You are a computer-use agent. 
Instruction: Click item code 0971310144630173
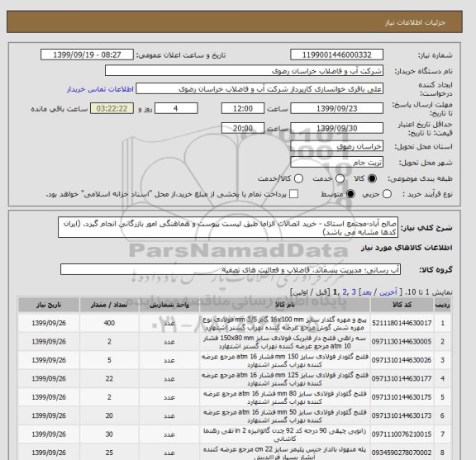pyautogui.click(x=402, y=415)
